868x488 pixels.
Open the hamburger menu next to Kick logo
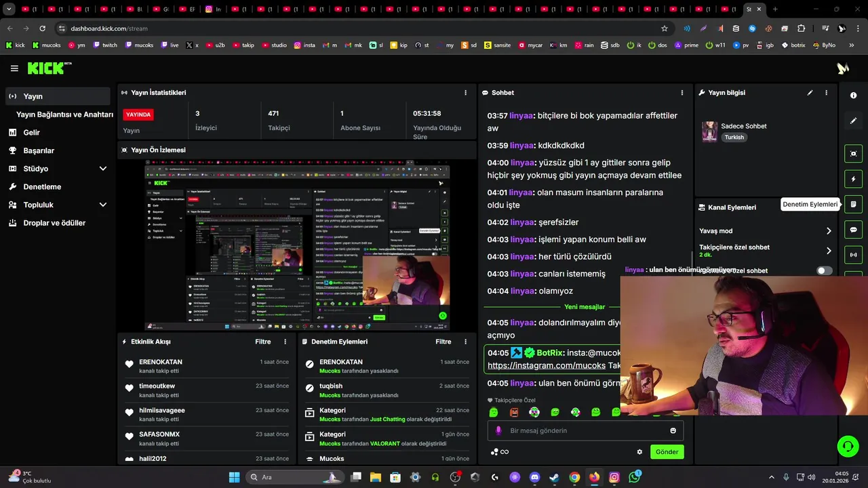[x=14, y=68]
